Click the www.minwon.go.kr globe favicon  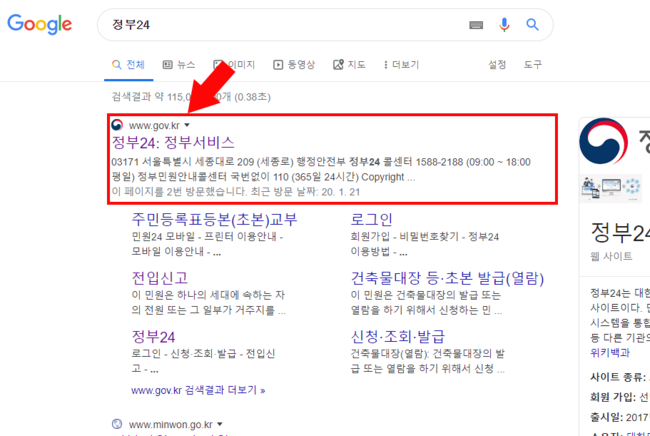point(117,424)
